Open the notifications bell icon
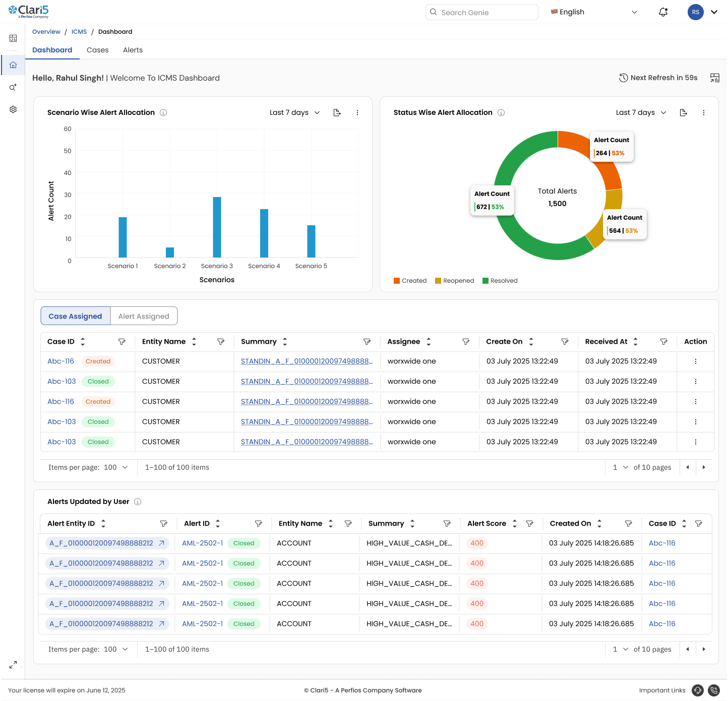Viewport: 728px width, 701px height. tap(663, 12)
